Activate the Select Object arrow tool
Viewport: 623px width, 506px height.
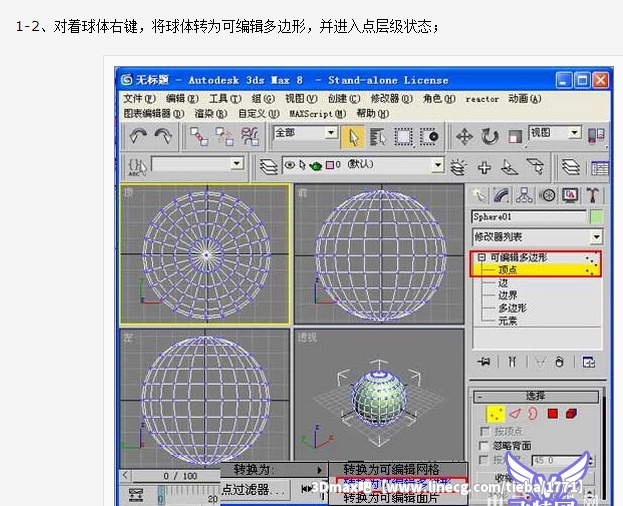(352, 137)
